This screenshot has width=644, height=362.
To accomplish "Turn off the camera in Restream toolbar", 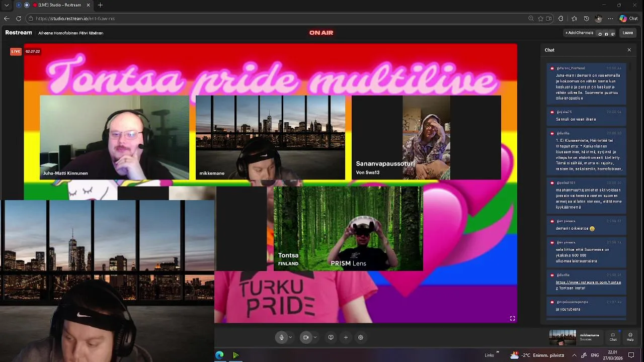I will pyautogui.click(x=305, y=337).
